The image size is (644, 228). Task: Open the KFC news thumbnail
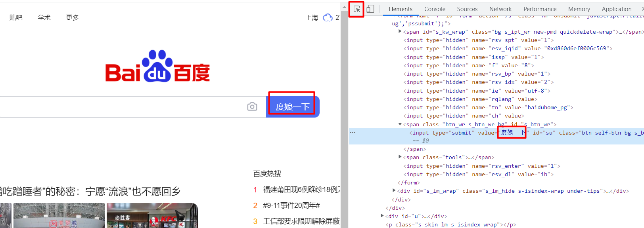pos(152,215)
